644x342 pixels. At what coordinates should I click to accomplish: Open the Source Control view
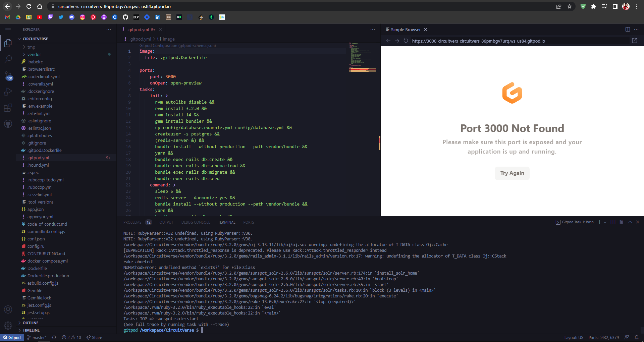(8, 75)
